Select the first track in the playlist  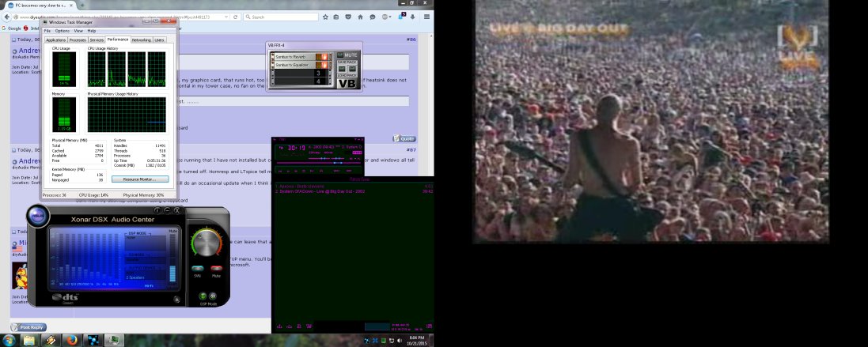[x=354, y=186]
